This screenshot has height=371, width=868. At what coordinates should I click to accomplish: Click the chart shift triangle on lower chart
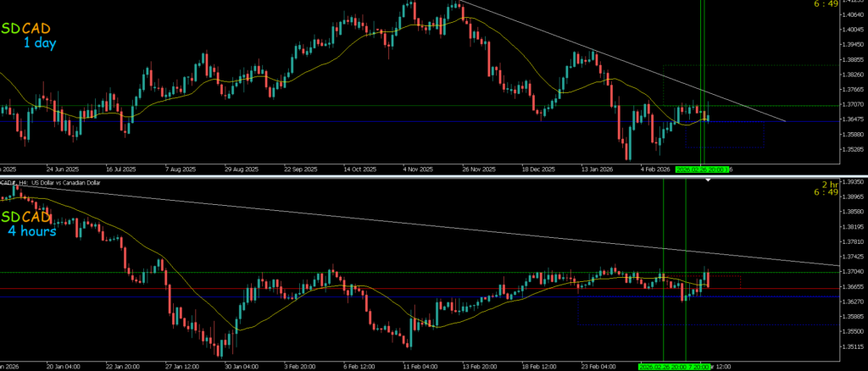click(x=709, y=180)
